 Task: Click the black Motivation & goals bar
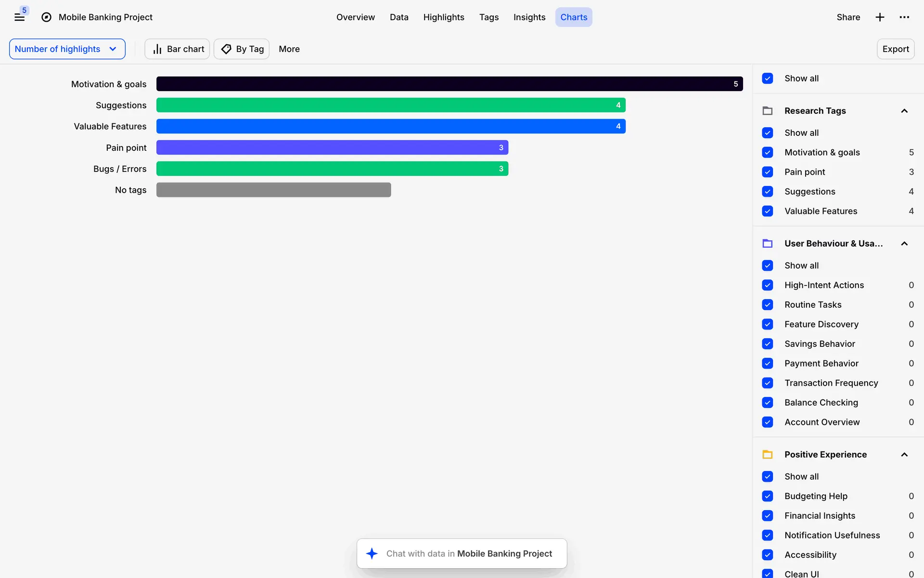tap(449, 84)
